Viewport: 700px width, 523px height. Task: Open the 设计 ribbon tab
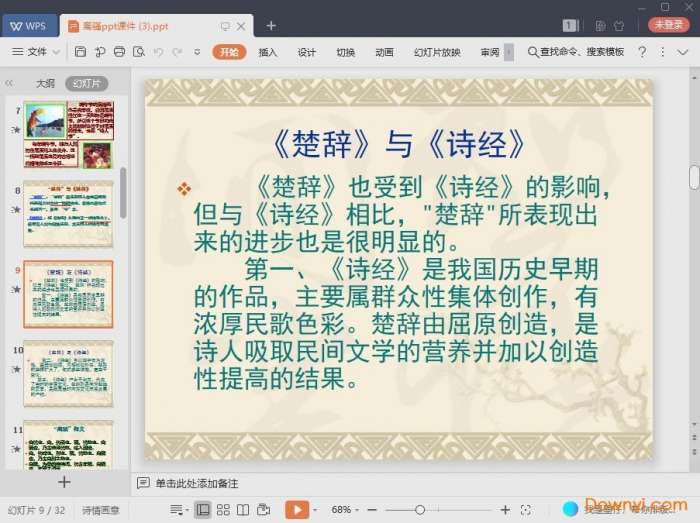pos(307,52)
